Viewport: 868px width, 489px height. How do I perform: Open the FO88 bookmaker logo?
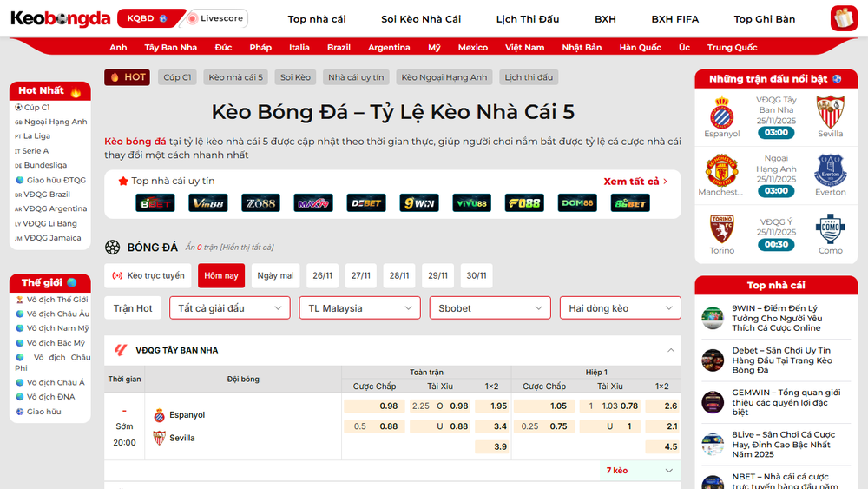[x=524, y=203]
